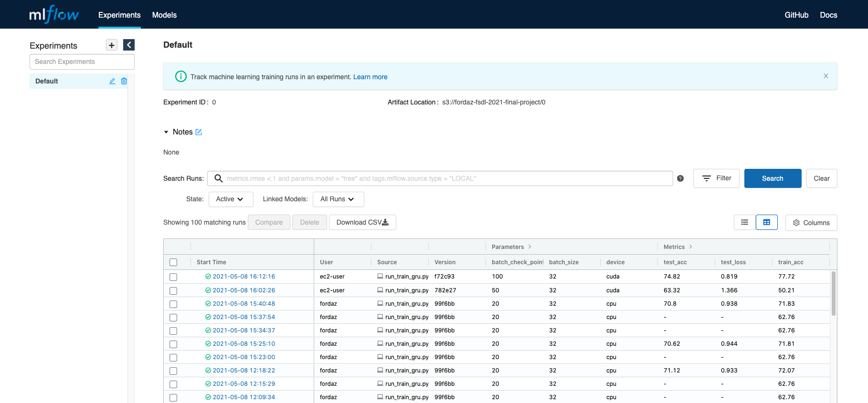Switch to compact list view icon
The height and width of the screenshot is (403, 868).
[x=745, y=222]
